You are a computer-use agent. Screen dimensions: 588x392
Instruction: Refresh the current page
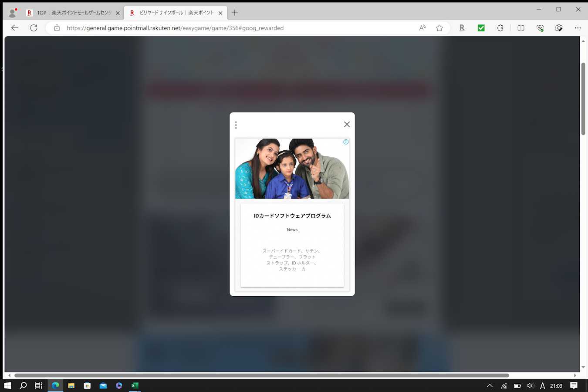pos(34,28)
